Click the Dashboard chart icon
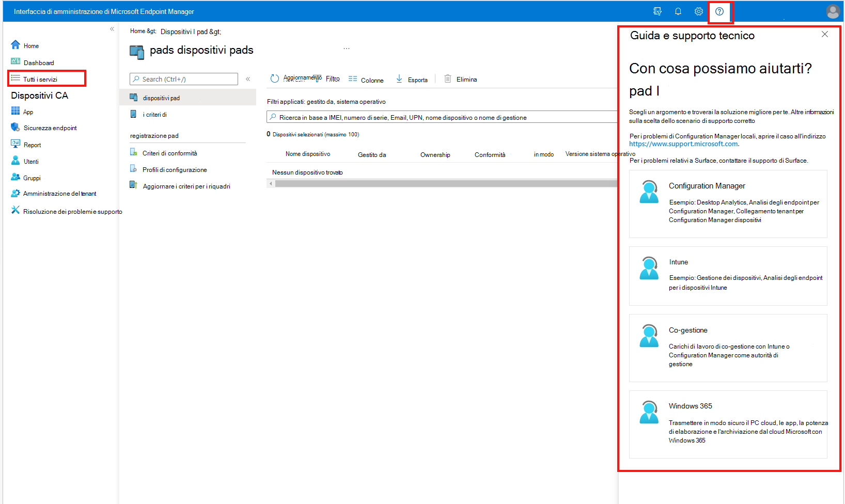 [x=15, y=61]
